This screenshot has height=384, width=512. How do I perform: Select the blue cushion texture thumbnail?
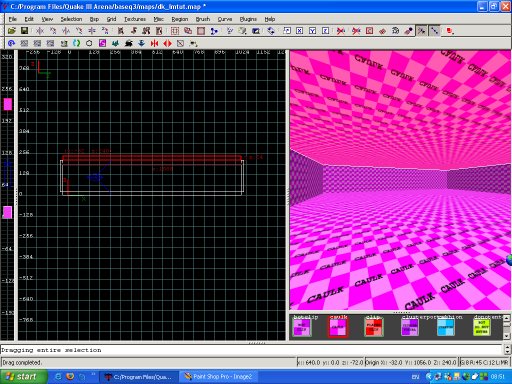446,327
